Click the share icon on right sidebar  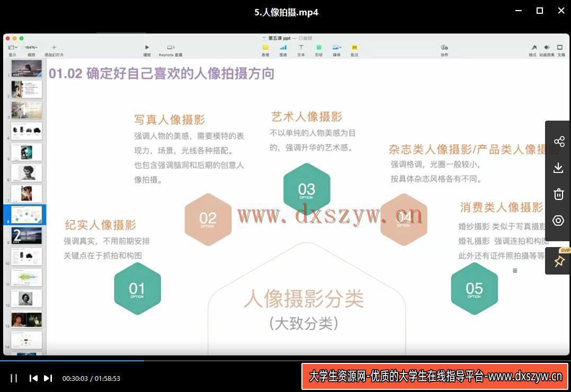coord(559,141)
